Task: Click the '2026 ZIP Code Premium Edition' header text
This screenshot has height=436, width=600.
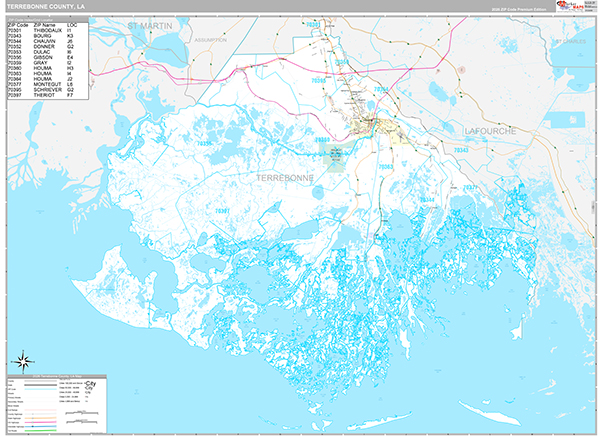Action: coord(519,9)
